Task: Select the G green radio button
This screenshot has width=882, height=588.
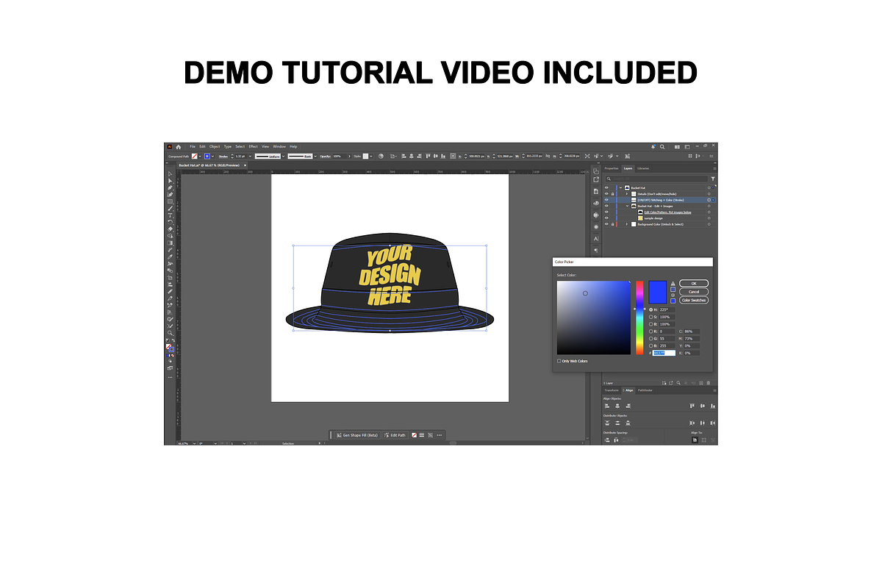Action: coord(650,339)
